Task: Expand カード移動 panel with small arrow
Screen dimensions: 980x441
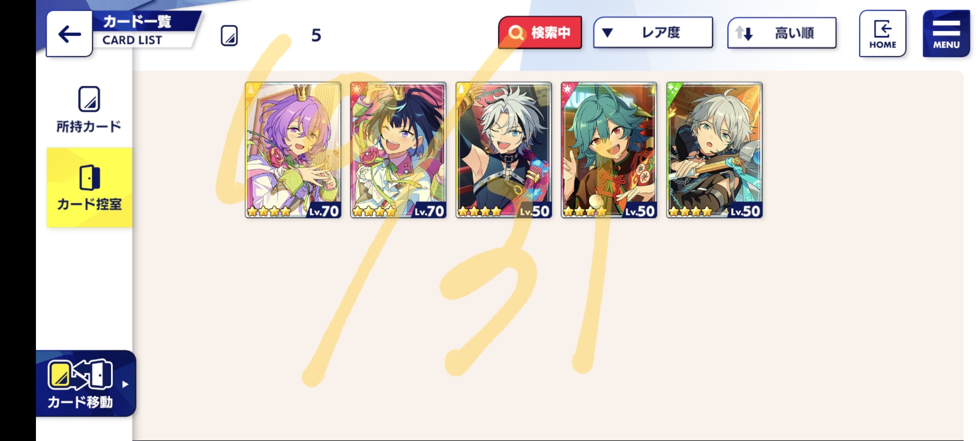Action: pos(125,384)
